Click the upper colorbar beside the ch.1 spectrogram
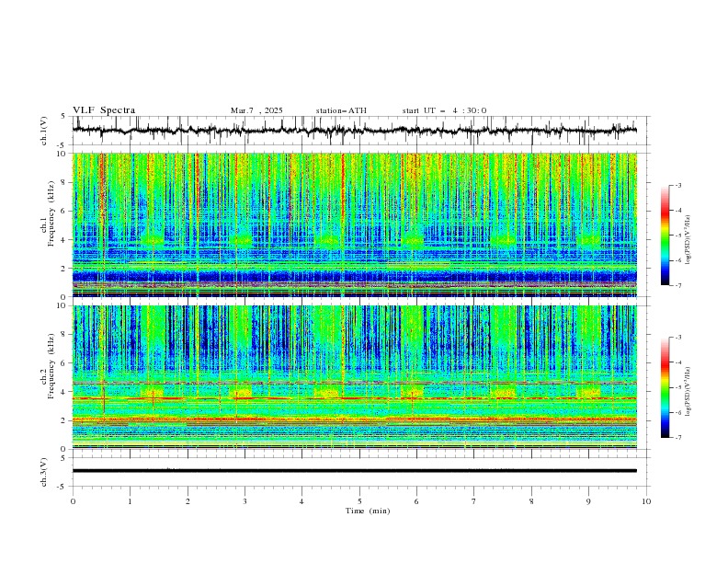Image resolution: width=728 pixels, height=563 pixels. point(665,236)
